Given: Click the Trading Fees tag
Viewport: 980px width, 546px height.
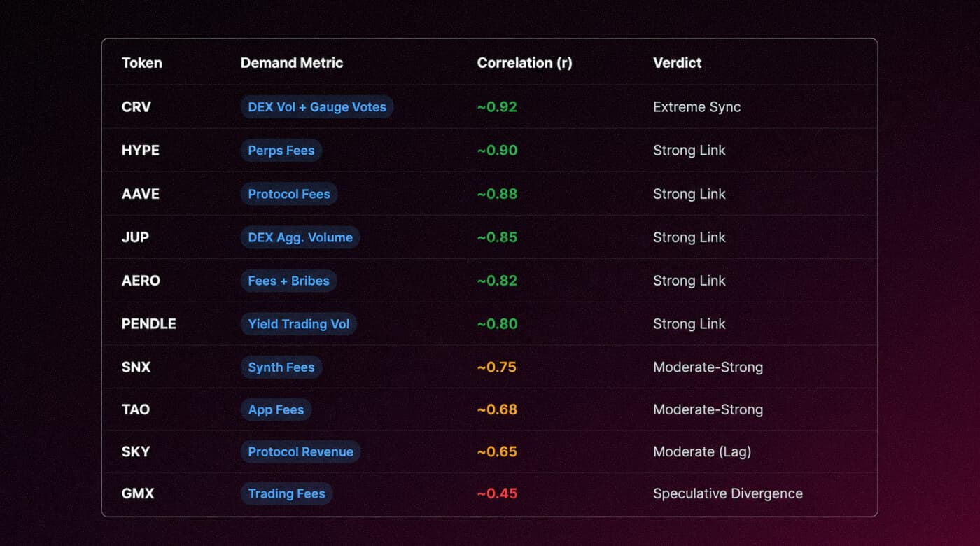Looking at the screenshot, I should point(287,493).
